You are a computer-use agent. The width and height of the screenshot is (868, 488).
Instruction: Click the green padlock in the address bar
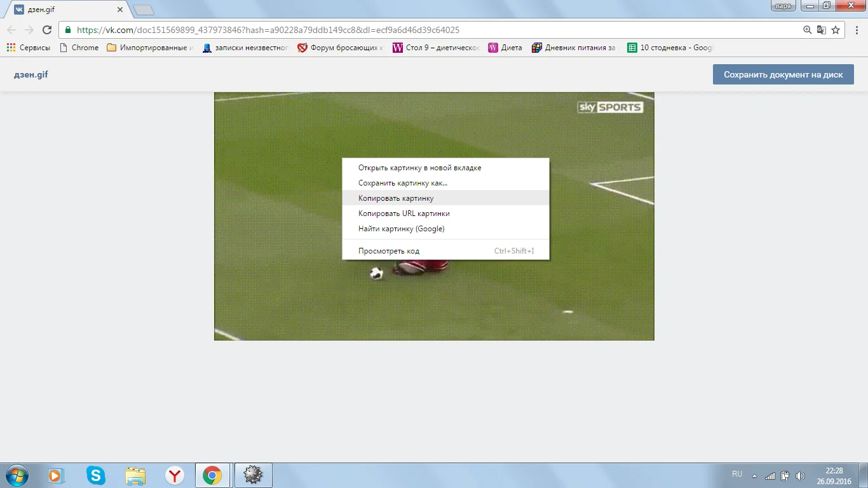pyautogui.click(x=68, y=30)
